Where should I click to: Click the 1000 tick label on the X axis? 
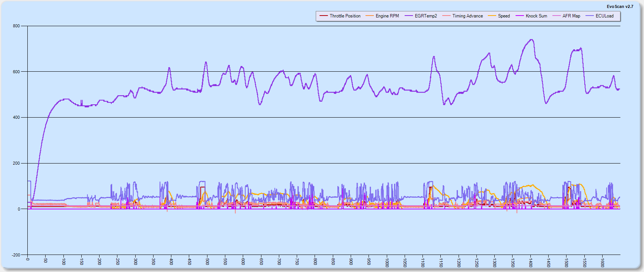[x=387, y=263]
